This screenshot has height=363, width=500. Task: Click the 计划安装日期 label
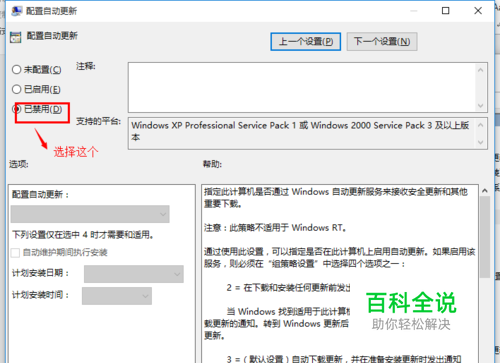tap(40, 273)
